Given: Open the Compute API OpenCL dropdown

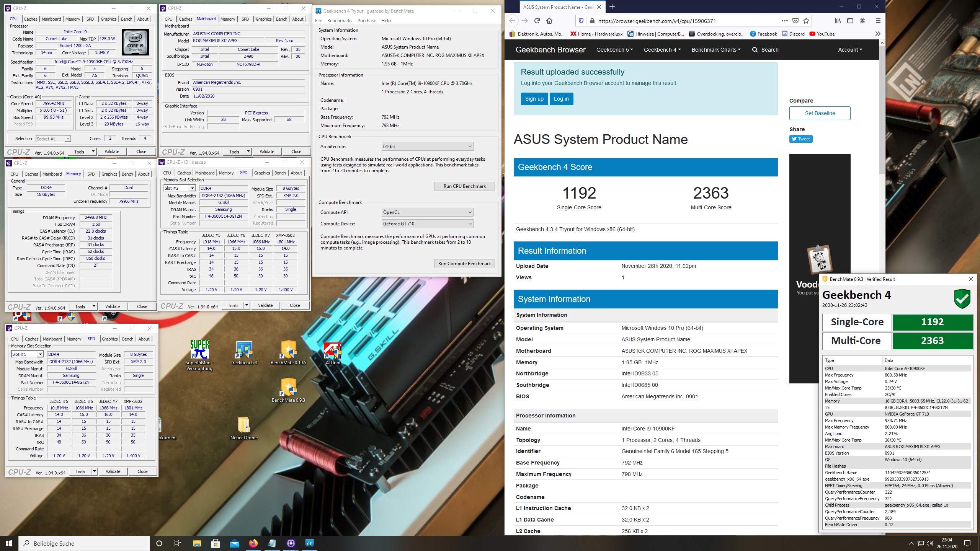Looking at the screenshot, I should pos(427,212).
